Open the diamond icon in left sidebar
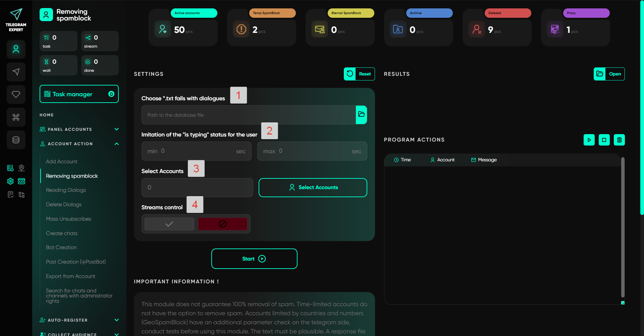 (x=16, y=95)
